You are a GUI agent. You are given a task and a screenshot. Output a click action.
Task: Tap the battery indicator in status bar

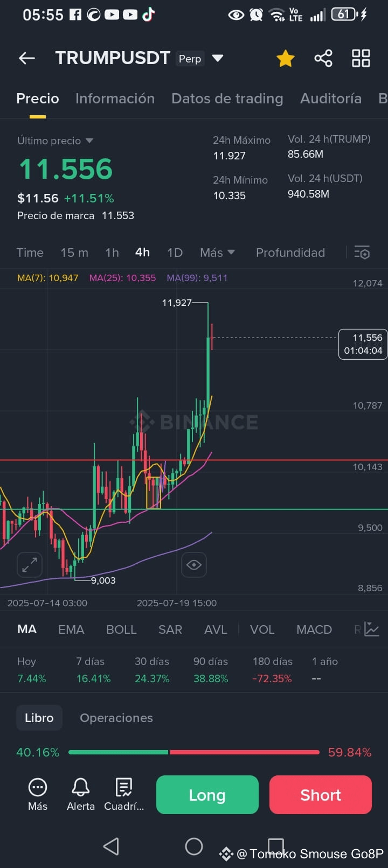click(x=345, y=15)
